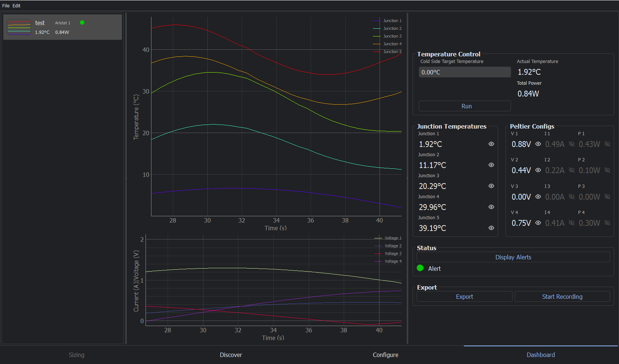Image resolution: width=619 pixels, height=364 pixels.
Task: Click the Display Alerts button
Action: (x=513, y=257)
